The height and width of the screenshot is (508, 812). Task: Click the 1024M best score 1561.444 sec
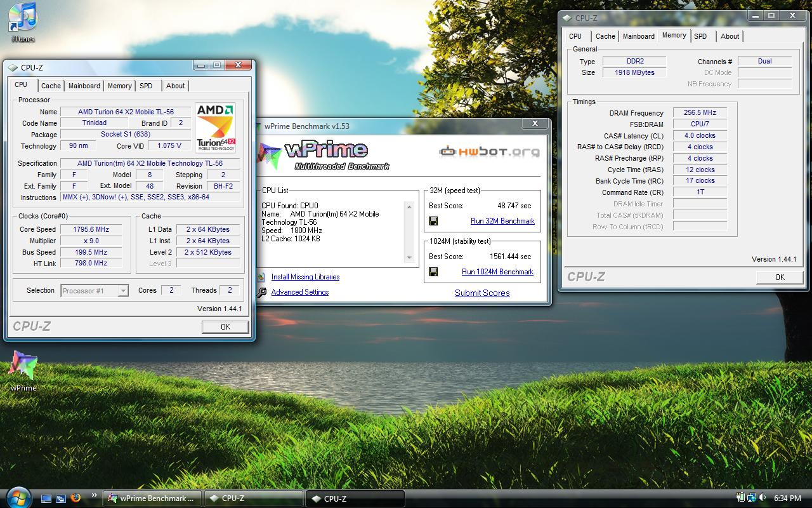(511, 257)
